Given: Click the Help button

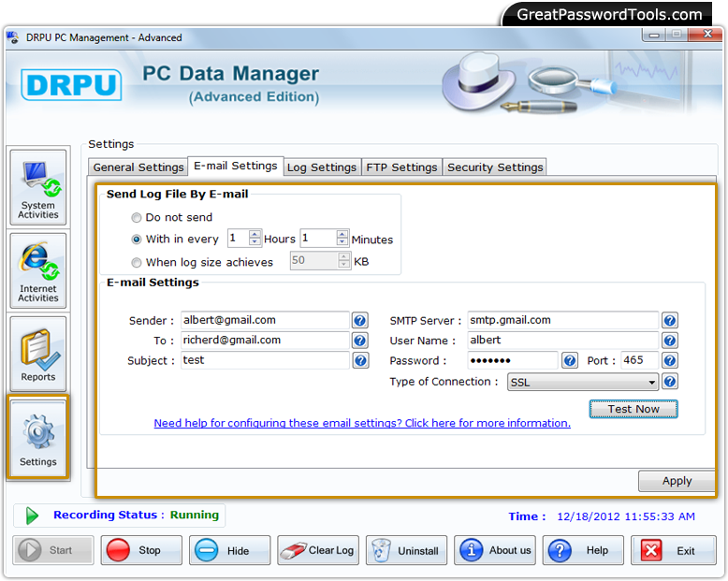Looking at the screenshot, I should click(x=583, y=550).
